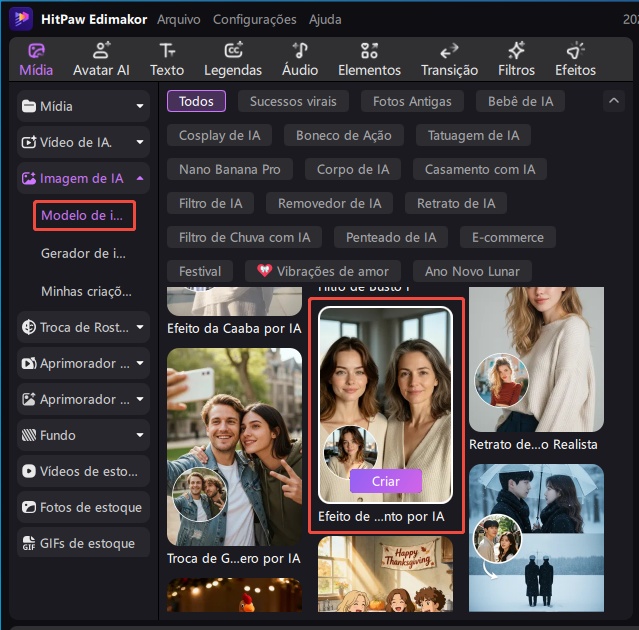Open the Filtros panel
The width and height of the screenshot is (639, 630).
[517, 59]
